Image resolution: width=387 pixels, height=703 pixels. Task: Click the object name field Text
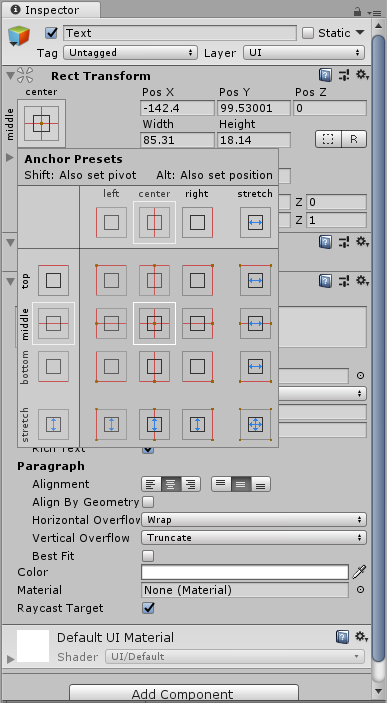pos(180,33)
